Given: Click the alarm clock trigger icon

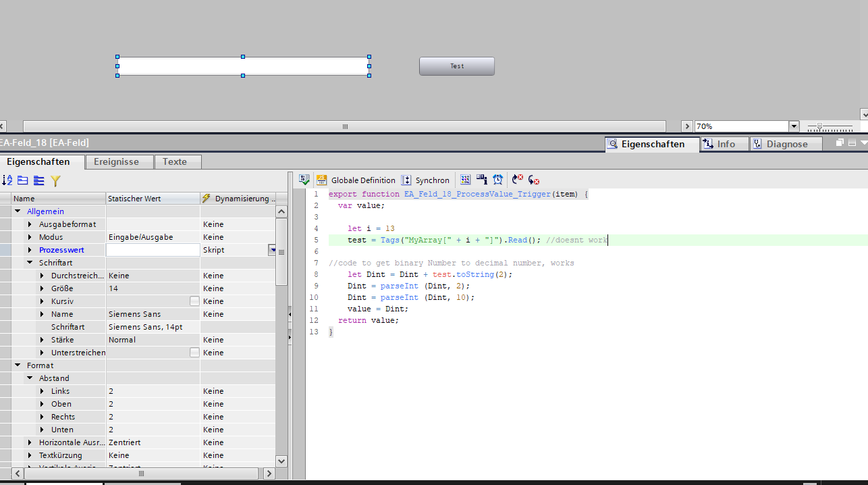Looking at the screenshot, I should [x=497, y=180].
